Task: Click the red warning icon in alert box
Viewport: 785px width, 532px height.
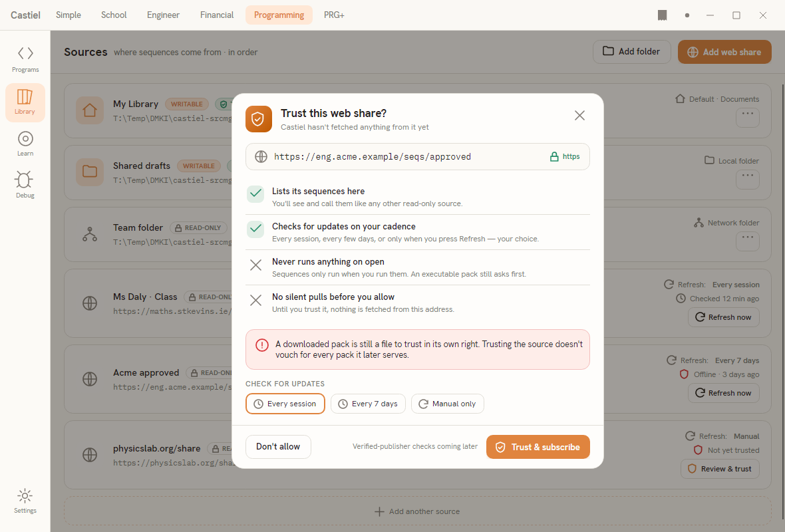Action: [x=262, y=345]
